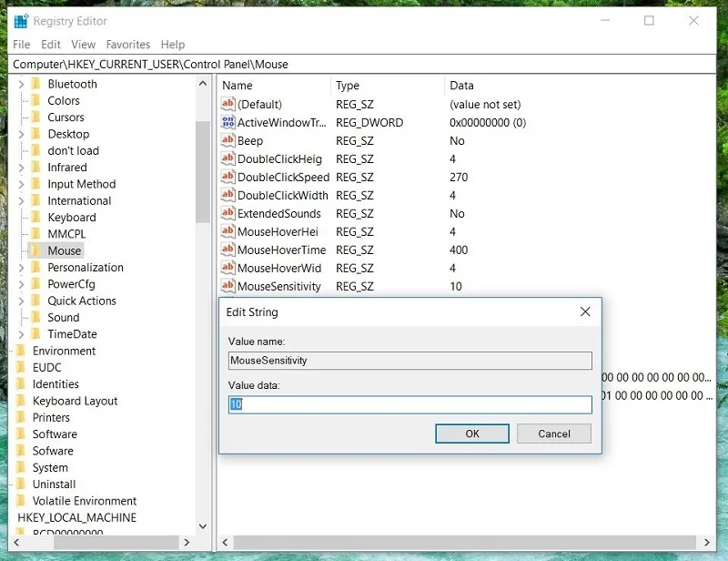Click the Registry Editor app icon in title bar

pyautogui.click(x=21, y=21)
